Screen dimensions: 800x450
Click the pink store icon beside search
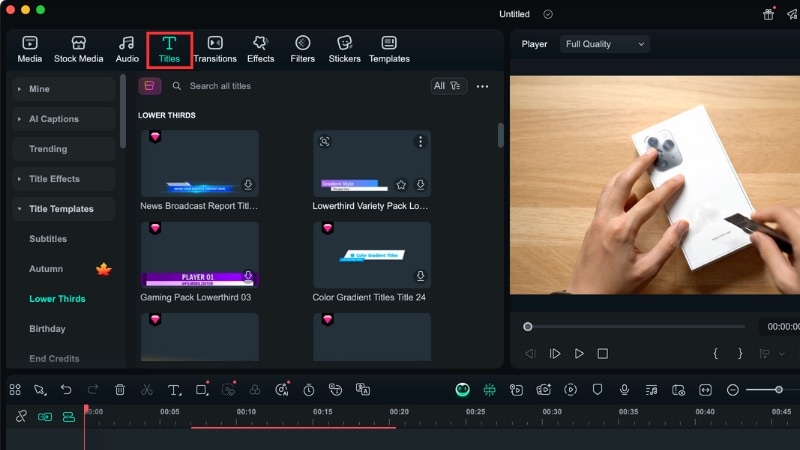point(149,86)
